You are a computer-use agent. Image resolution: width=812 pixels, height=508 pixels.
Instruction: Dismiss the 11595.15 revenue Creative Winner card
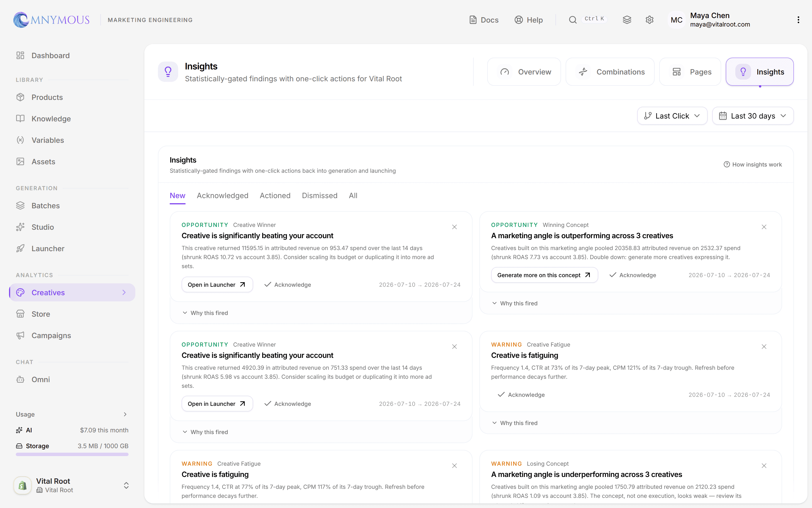tap(454, 227)
